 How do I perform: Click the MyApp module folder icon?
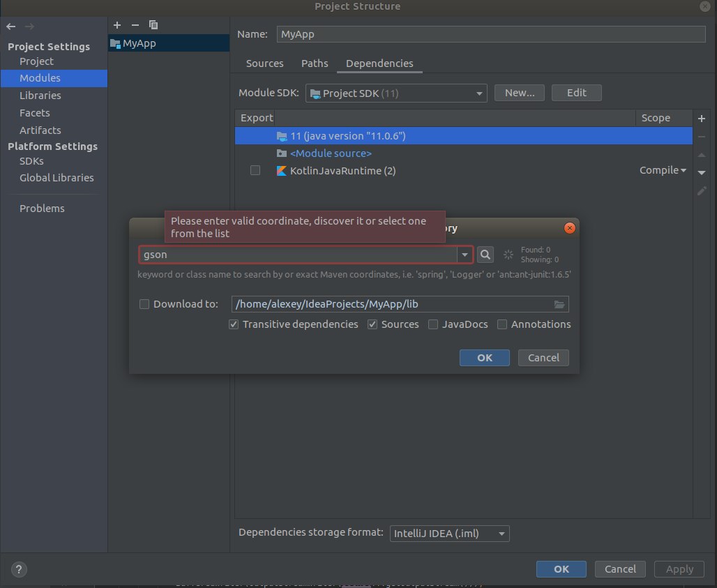point(115,44)
